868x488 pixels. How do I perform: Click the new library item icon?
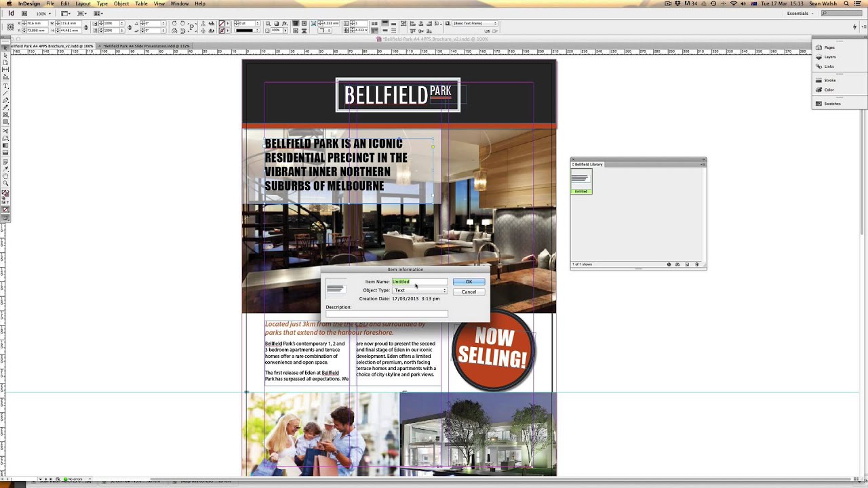point(687,264)
